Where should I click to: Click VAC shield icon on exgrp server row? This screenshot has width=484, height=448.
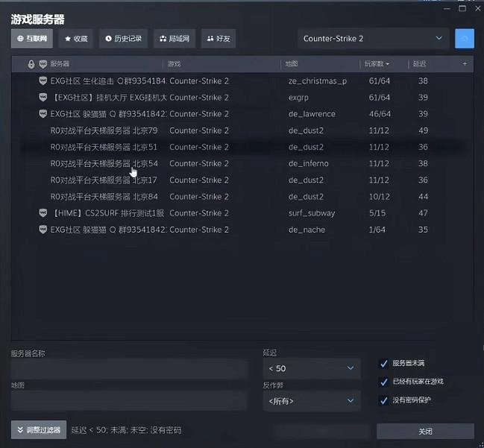point(43,98)
